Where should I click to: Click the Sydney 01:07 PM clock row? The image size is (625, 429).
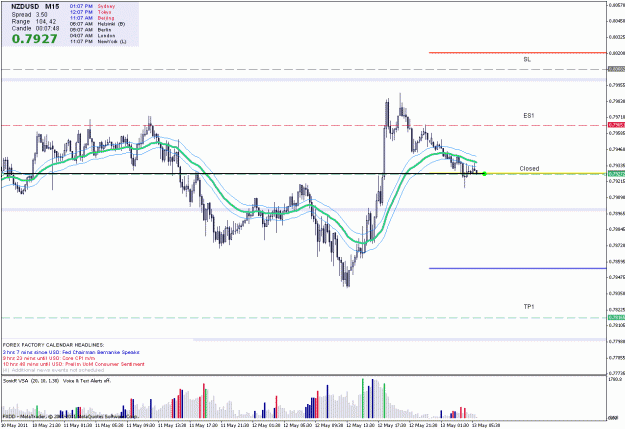click(x=92, y=6)
